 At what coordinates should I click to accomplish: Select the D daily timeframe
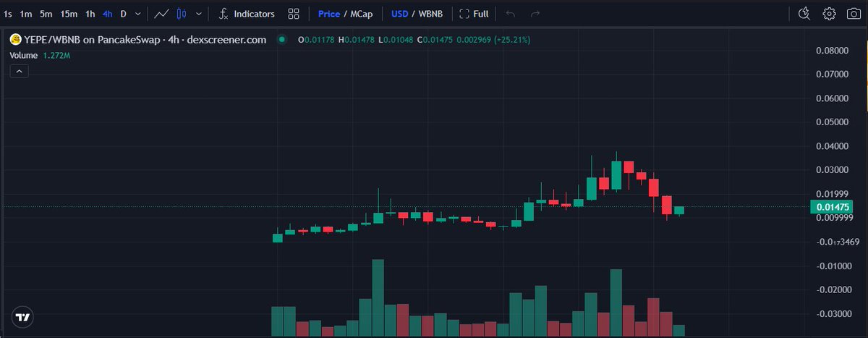tap(123, 14)
